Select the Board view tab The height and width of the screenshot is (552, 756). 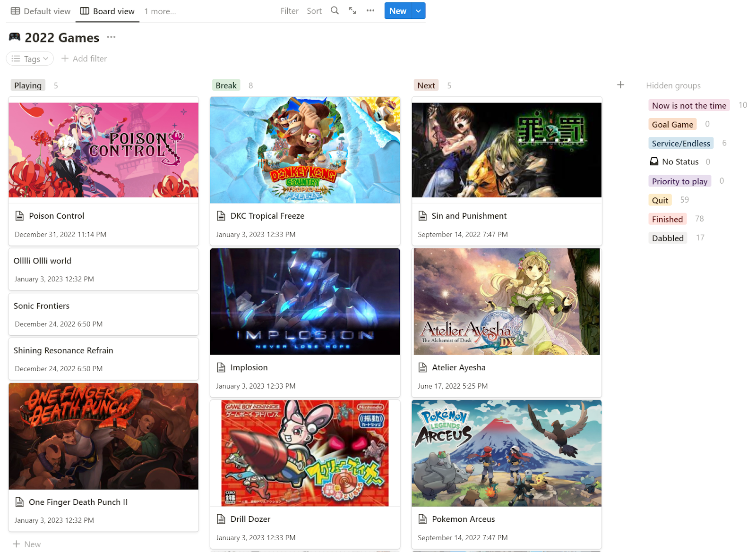[x=107, y=11]
